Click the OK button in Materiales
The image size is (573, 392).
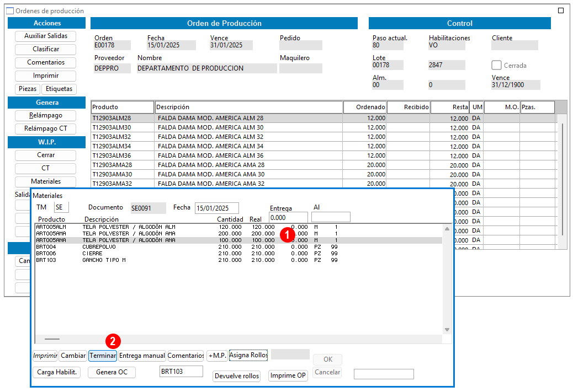pyautogui.click(x=328, y=359)
